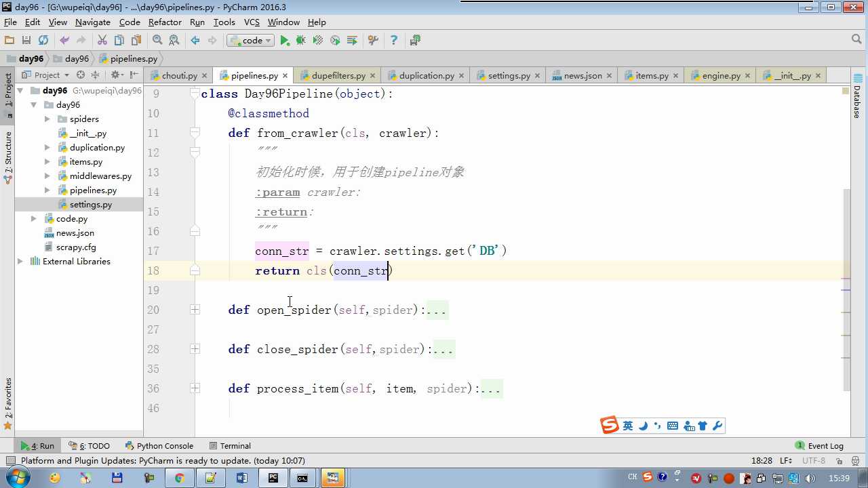Navigate Back with the blue arrow
Screen dimensions: 868x488
195,41
